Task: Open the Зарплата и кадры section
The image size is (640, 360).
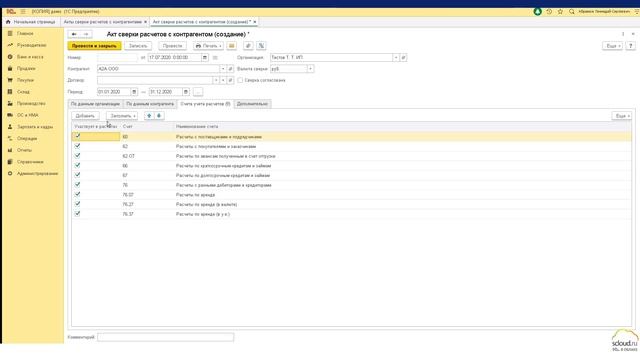Action: click(35, 127)
